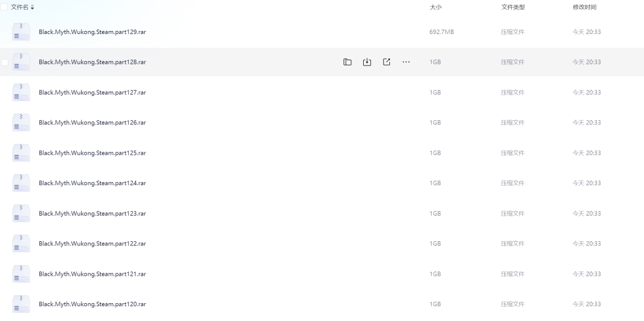The height and width of the screenshot is (321, 644).
Task: Tick the select-all checkbox beside 文件名
Action: (x=4, y=7)
